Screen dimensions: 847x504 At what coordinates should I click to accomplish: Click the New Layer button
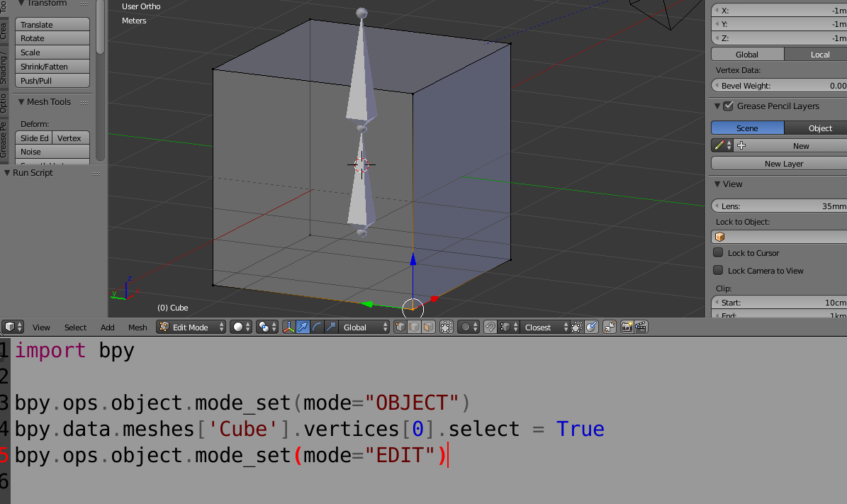click(x=780, y=164)
